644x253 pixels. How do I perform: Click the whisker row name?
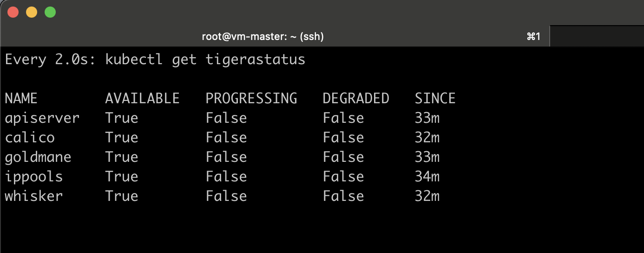34,196
